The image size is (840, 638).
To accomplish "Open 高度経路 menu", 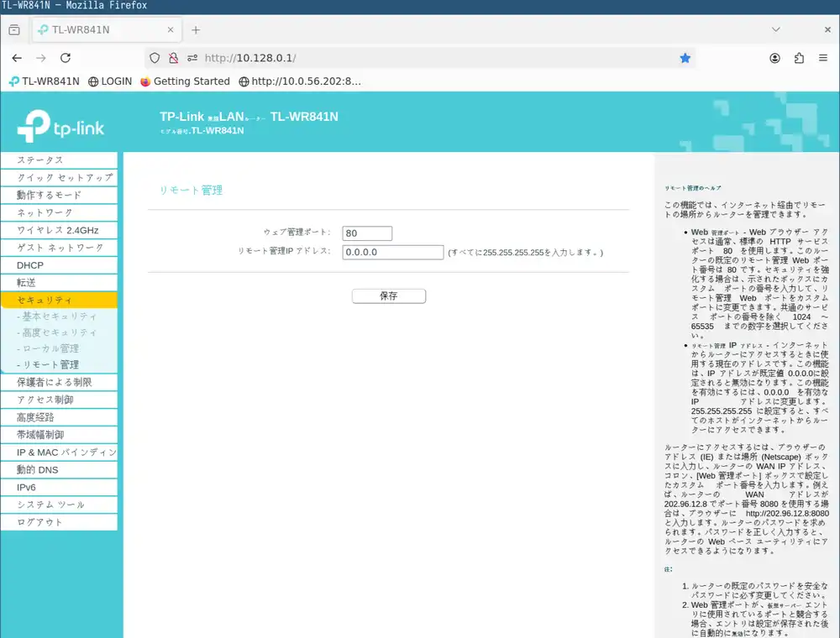I will (59, 417).
